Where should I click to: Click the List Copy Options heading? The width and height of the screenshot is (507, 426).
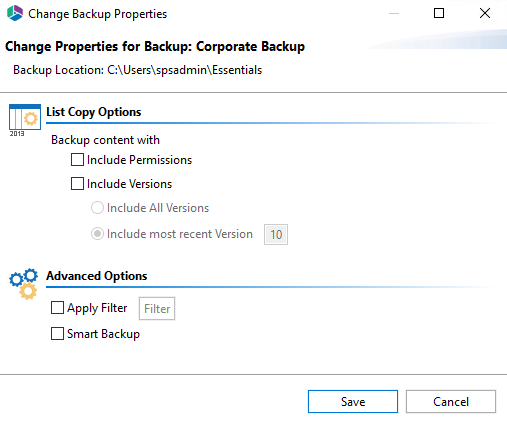(x=94, y=112)
